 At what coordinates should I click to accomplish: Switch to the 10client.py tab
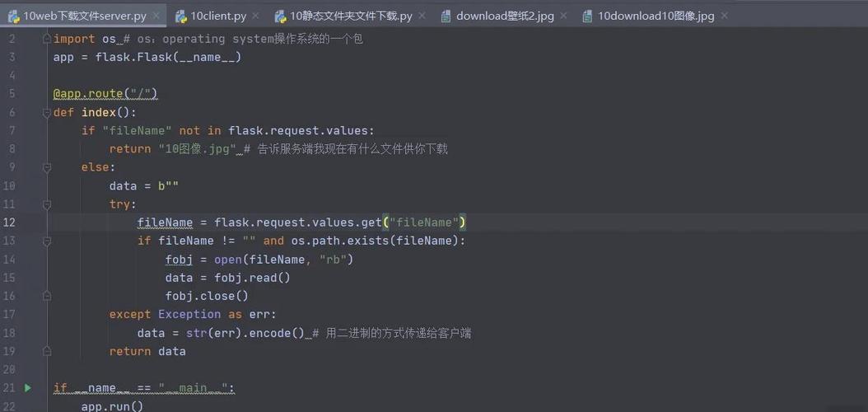(x=217, y=16)
